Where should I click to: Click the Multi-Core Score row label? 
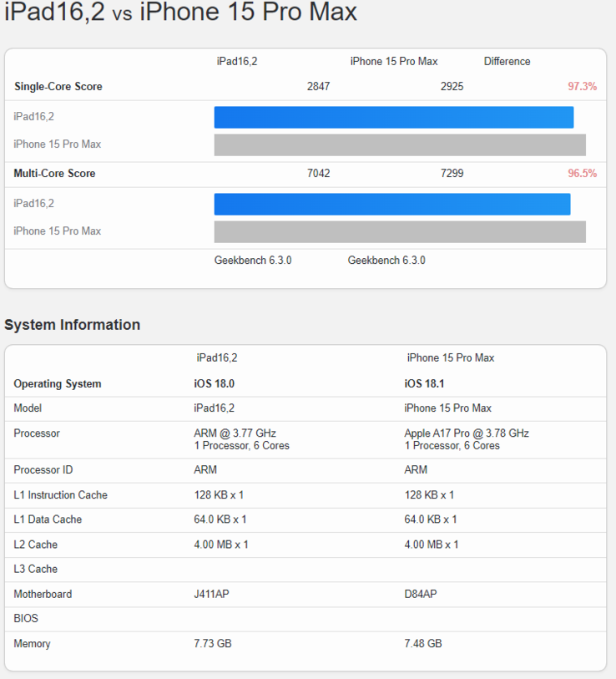click(x=54, y=174)
